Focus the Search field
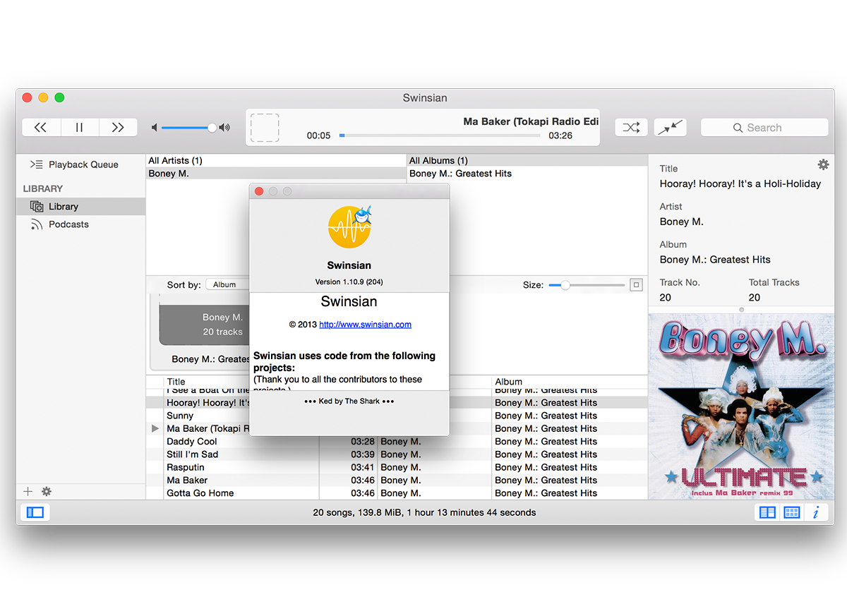This screenshot has width=847, height=616. click(x=764, y=128)
